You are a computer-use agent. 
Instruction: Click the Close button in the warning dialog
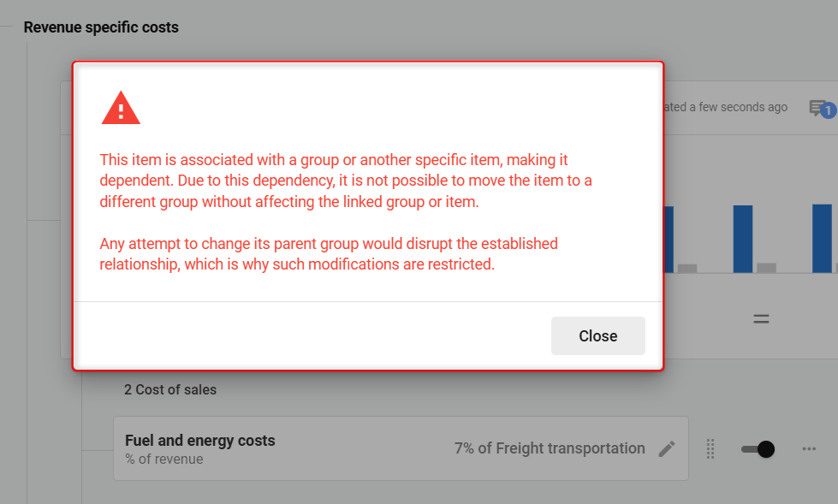597,335
